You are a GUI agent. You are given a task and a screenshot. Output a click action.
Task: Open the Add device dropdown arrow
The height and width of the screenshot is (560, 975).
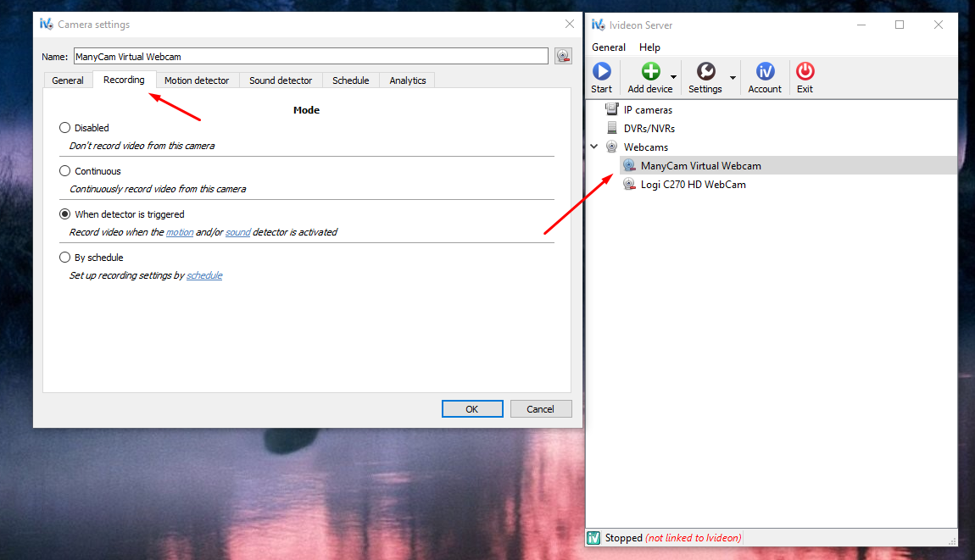tap(673, 78)
